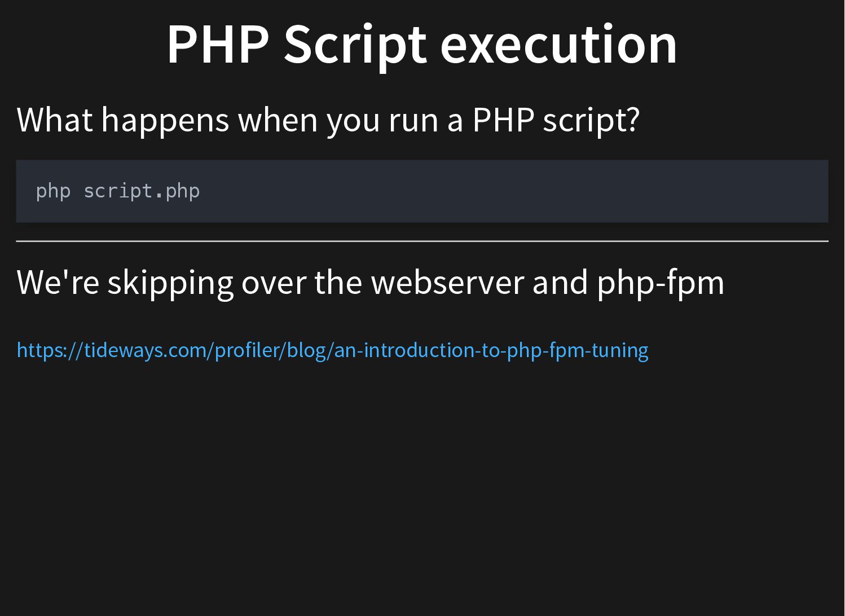Click the word 'execution' in the title

tap(558, 44)
